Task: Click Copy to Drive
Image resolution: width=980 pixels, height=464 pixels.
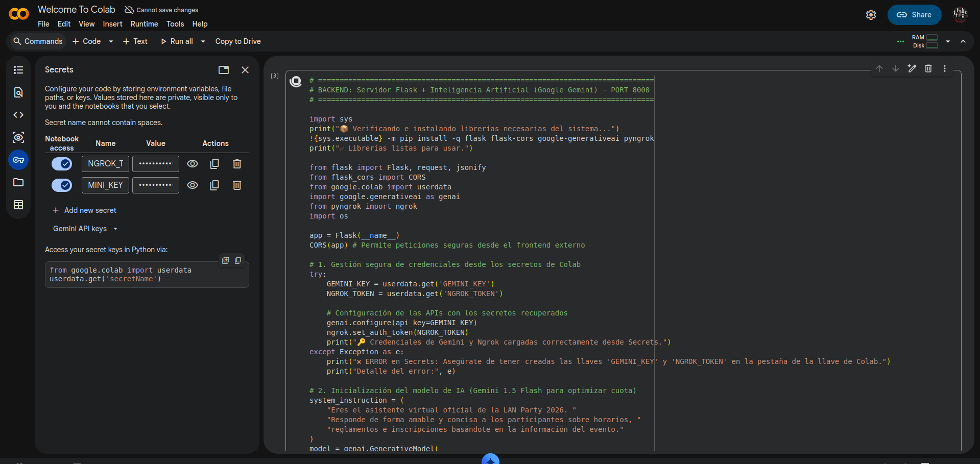Action: click(238, 41)
